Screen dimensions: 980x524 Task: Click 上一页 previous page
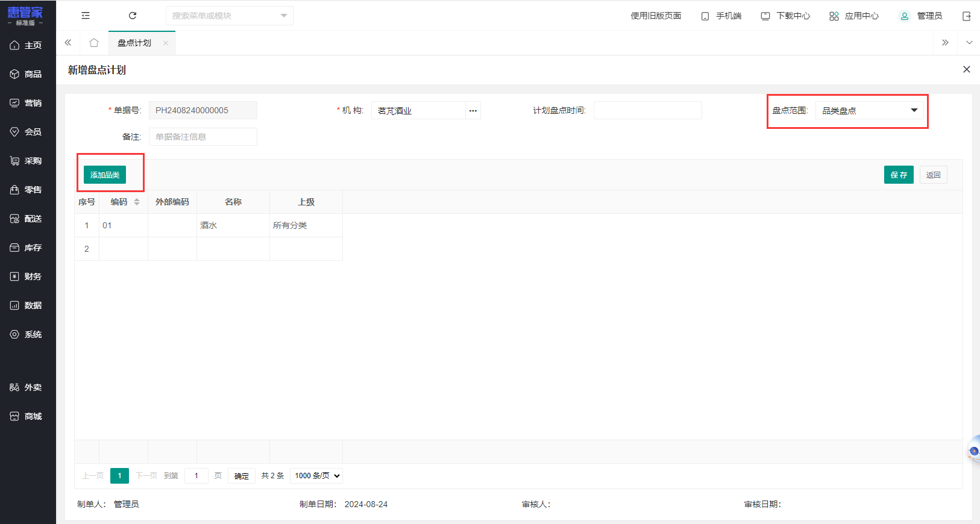[93, 476]
